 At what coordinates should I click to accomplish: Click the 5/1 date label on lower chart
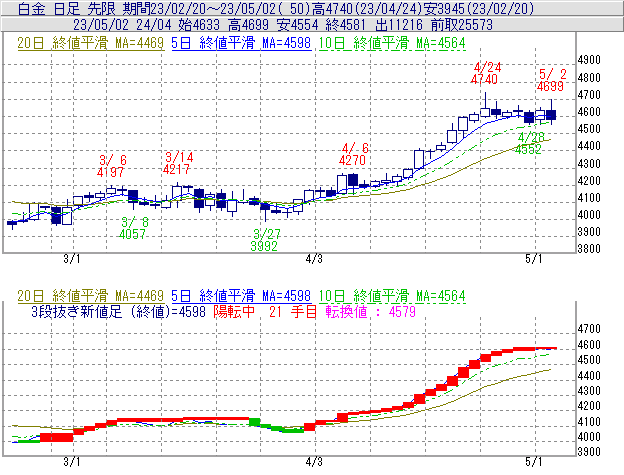pyautogui.click(x=534, y=461)
